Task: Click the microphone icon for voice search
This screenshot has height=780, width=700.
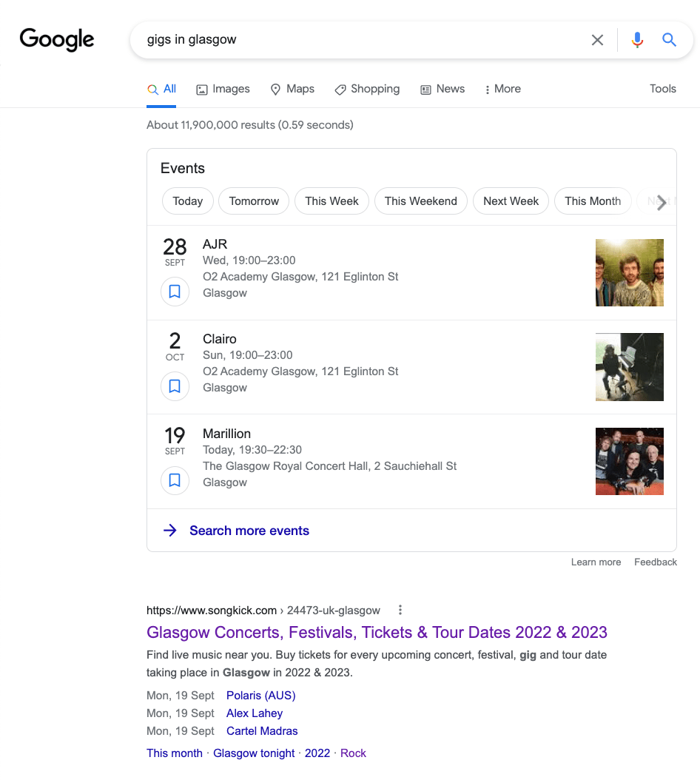Action: (x=637, y=40)
